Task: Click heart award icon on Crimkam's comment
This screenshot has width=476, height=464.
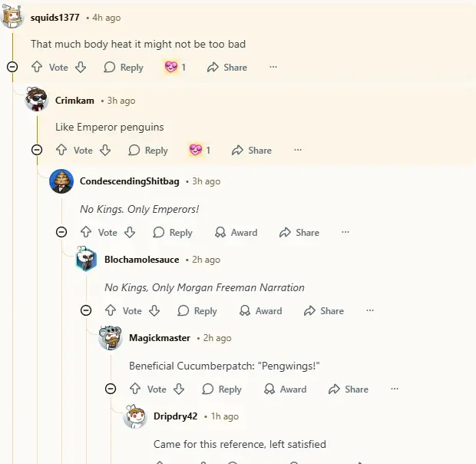Action: [196, 151]
